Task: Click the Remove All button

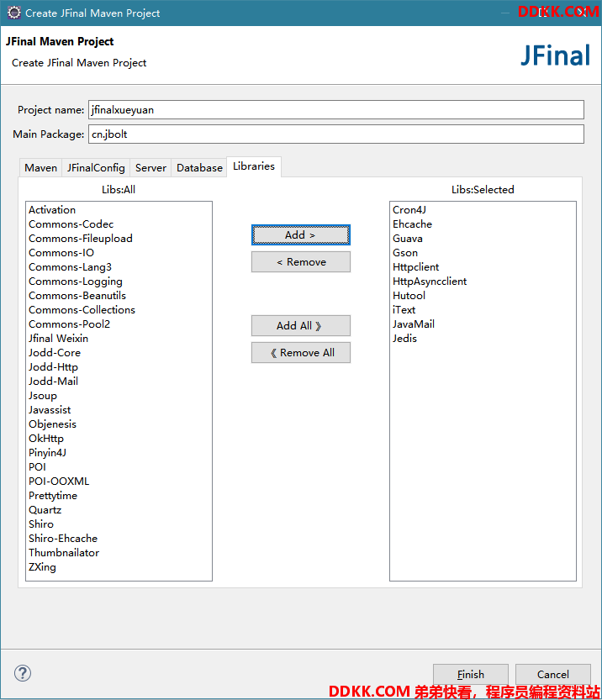Action: point(300,353)
